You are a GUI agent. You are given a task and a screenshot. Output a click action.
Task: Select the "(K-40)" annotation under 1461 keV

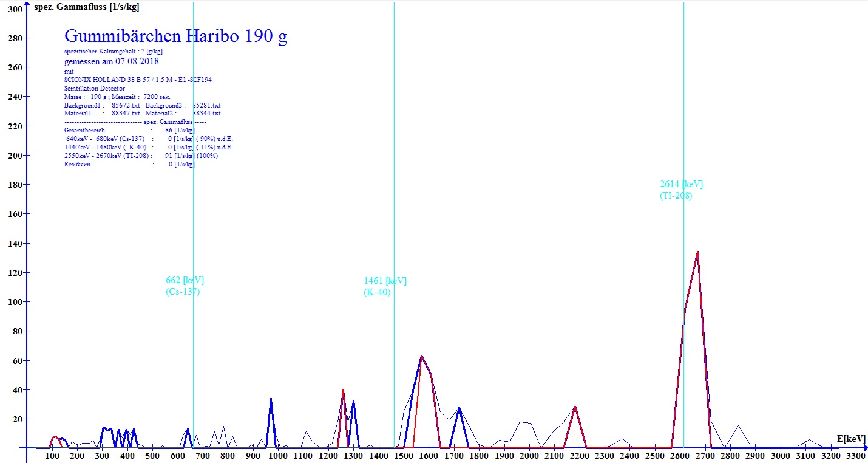(x=377, y=292)
